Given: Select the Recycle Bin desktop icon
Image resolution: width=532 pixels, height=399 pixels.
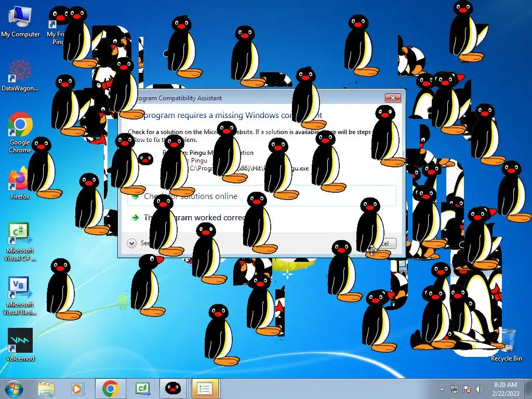Looking at the screenshot, I should click(x=507, y=345).
